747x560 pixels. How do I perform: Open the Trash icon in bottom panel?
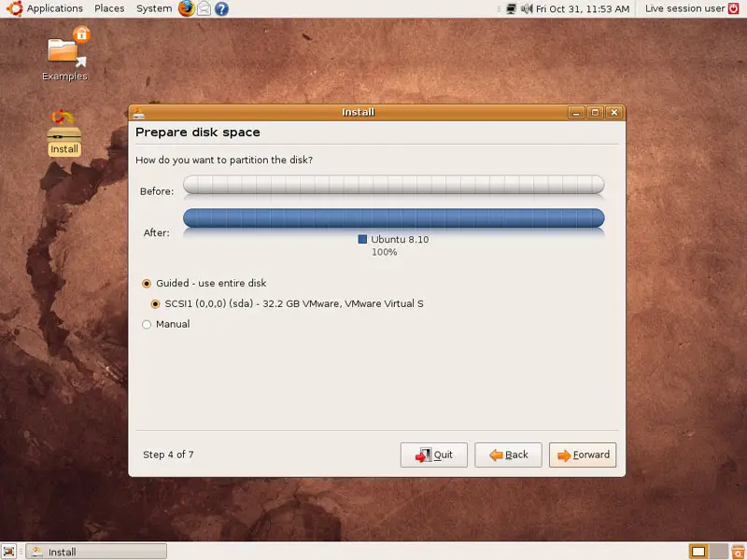(739, 552)
